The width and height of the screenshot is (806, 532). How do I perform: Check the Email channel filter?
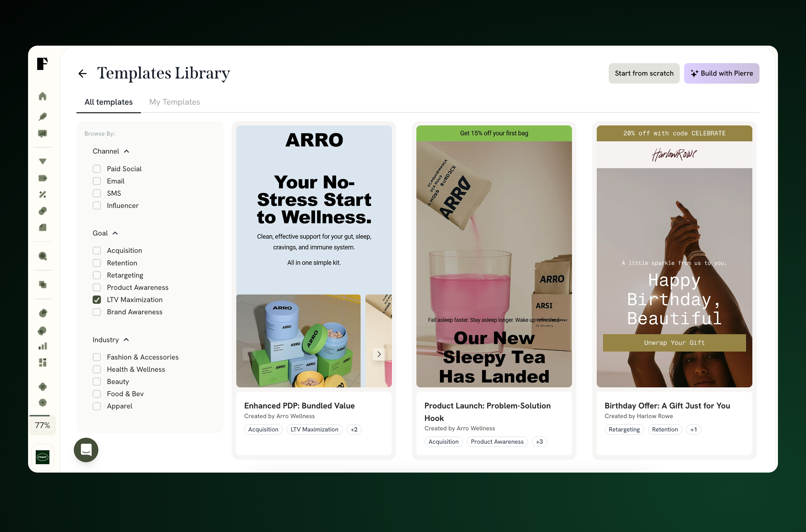(x=97, y=181)
